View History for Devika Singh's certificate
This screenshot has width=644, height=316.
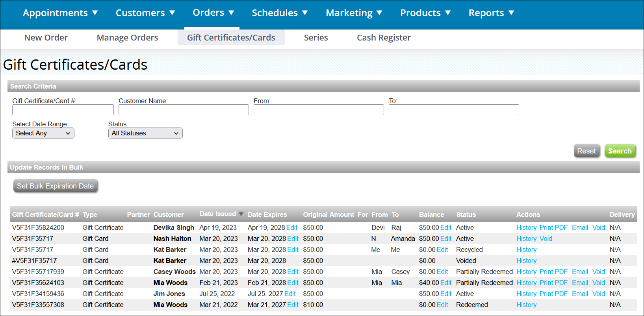526,228
